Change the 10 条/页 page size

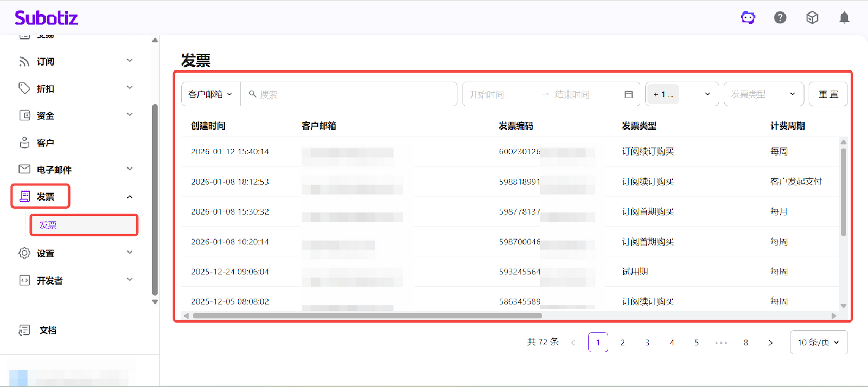tap(818, 343)
